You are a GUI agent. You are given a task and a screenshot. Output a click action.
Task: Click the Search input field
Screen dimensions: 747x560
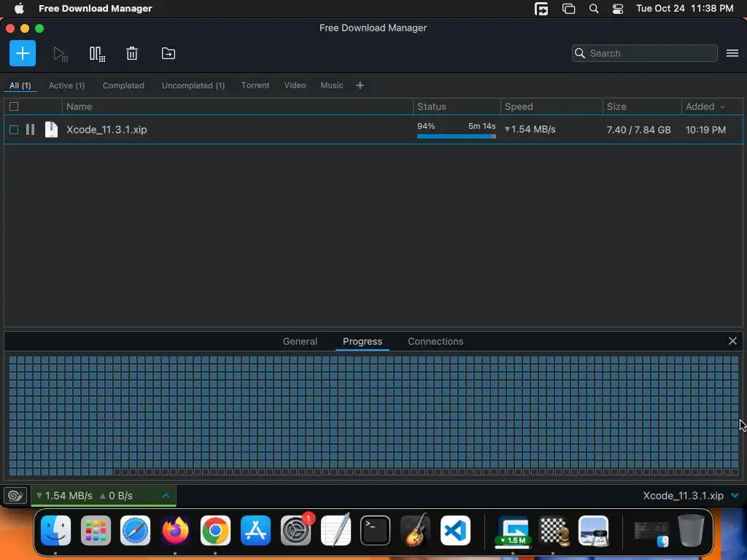click(645, 53)
